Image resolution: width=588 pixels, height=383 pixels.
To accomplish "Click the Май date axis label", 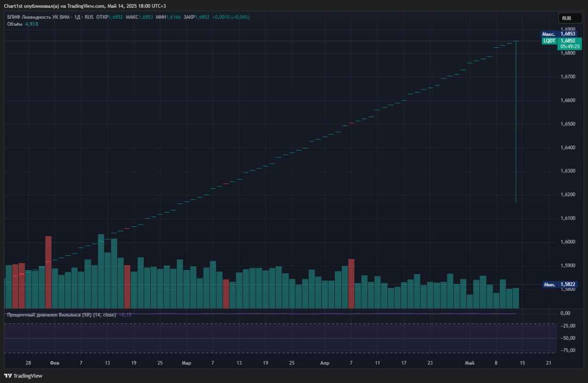I will tap(469, 363).
